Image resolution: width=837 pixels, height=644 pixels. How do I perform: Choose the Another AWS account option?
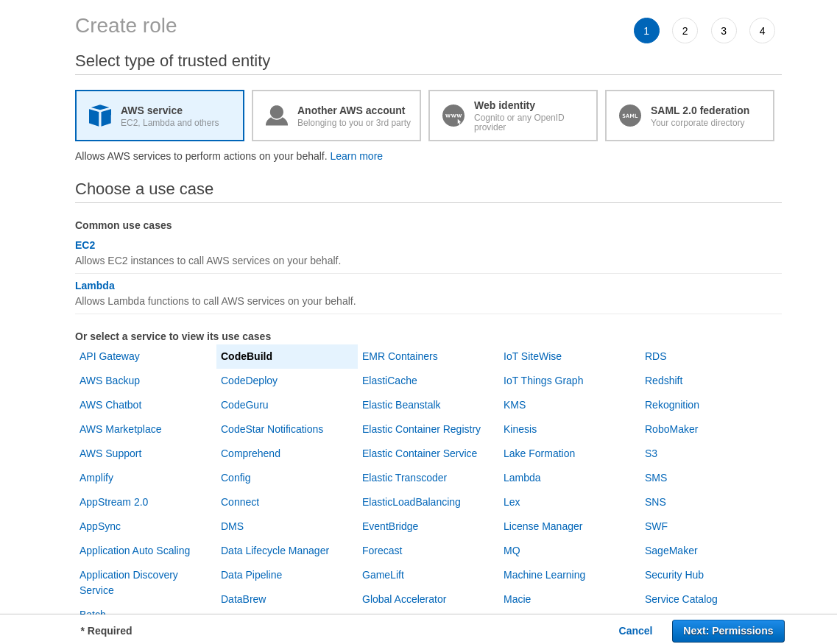[336, 115]
